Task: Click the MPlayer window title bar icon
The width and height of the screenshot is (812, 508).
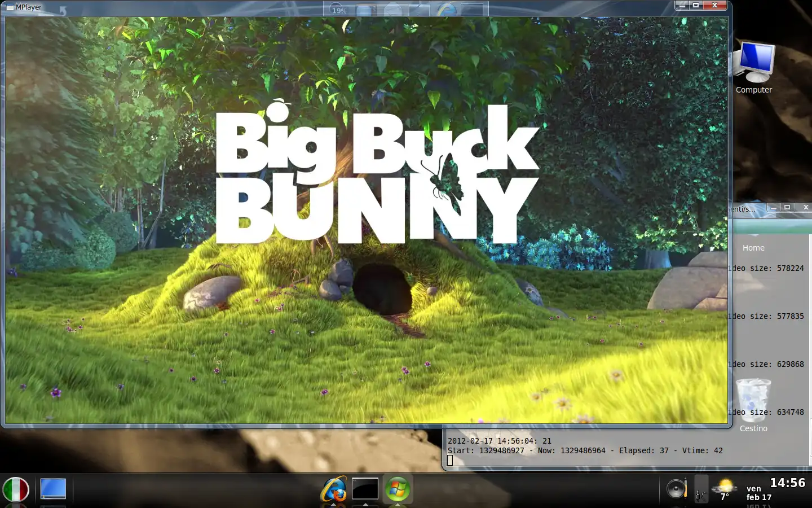Action: (x=10, y=7)
